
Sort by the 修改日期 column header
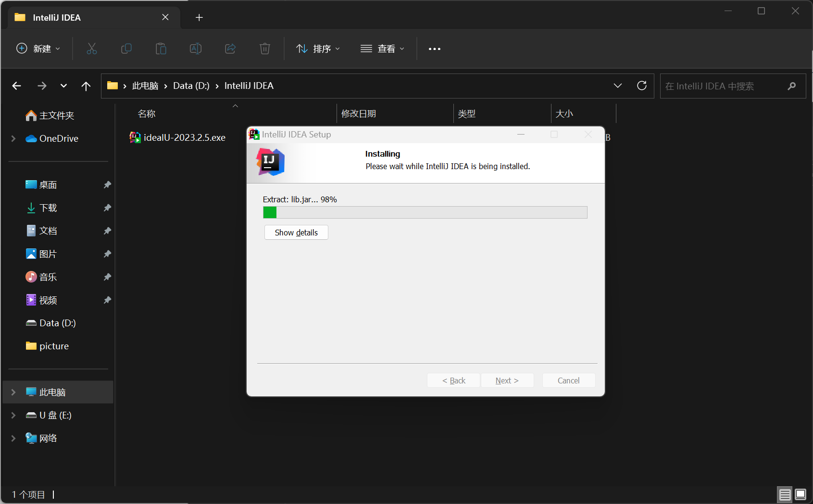359,114
